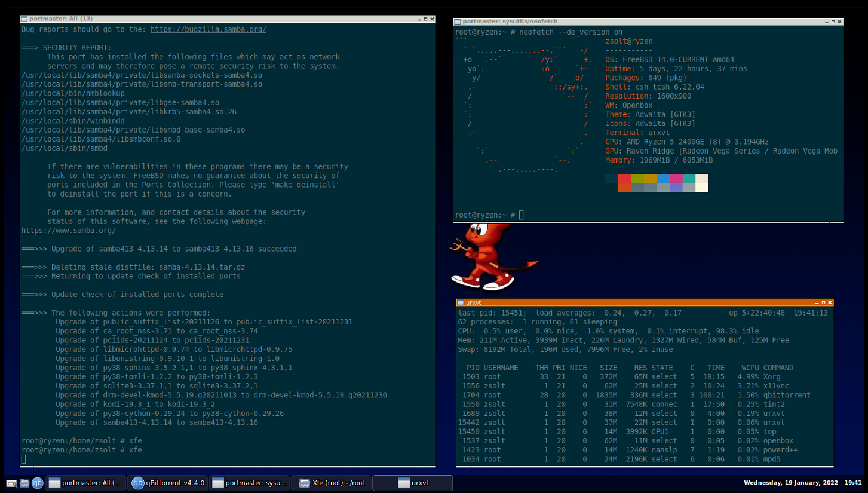The height and width of the screenshot is (493, 868).
Task: Launch qBittorrent from the round qb launcher icon
Action: (38, 483)
